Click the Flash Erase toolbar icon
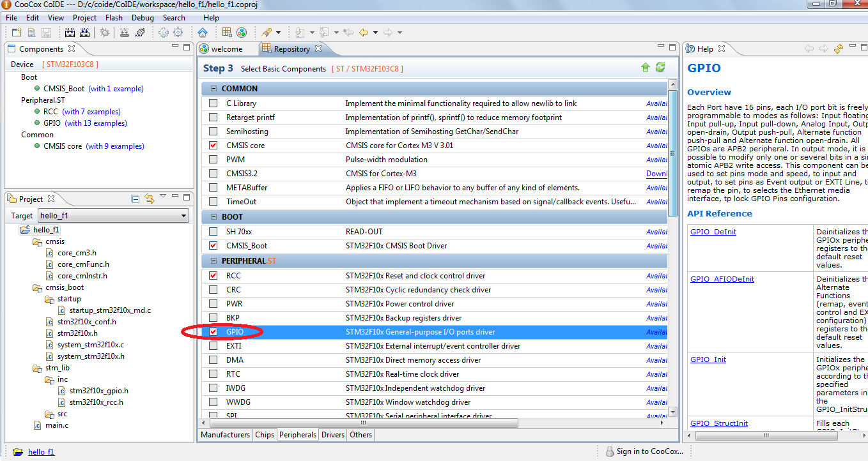The height and width of the screenshot is (461, 868). [x=140, y=33]
